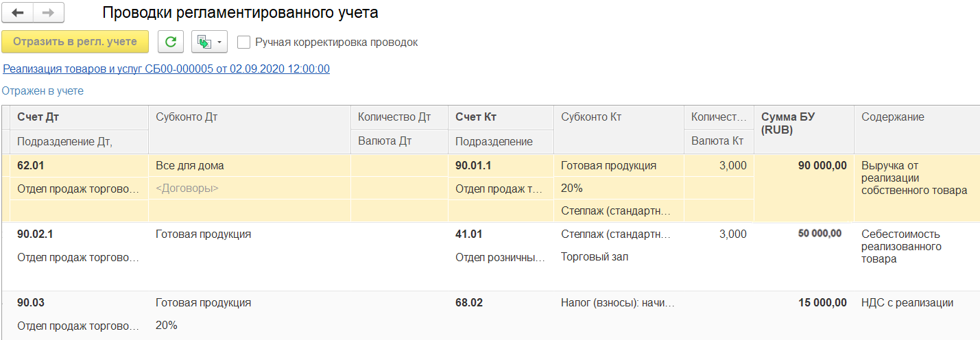Viewport: 980px width, 340px height.
Task: Enable Ручная корректировка проводок checkbox
Action: coord(243,42)
